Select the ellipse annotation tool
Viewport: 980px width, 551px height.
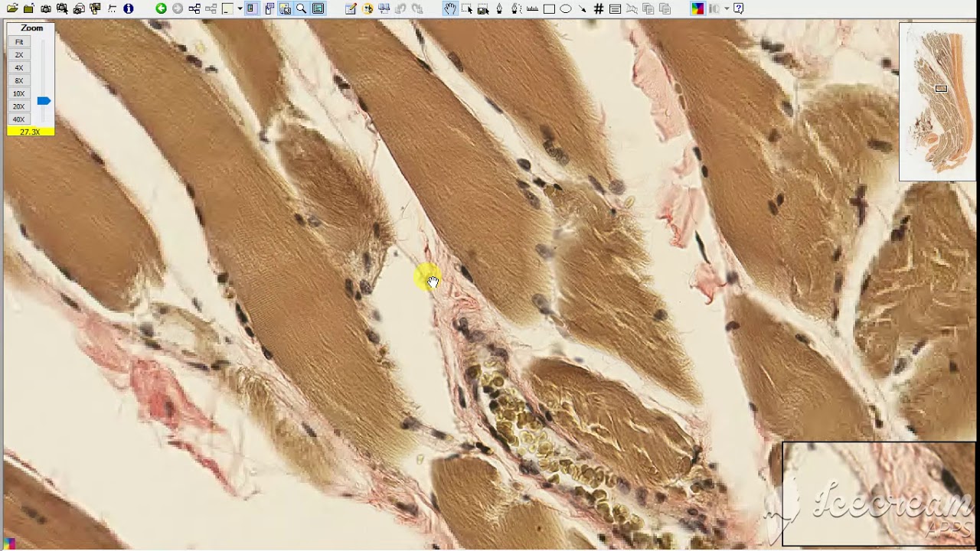[x=566, y=8]
